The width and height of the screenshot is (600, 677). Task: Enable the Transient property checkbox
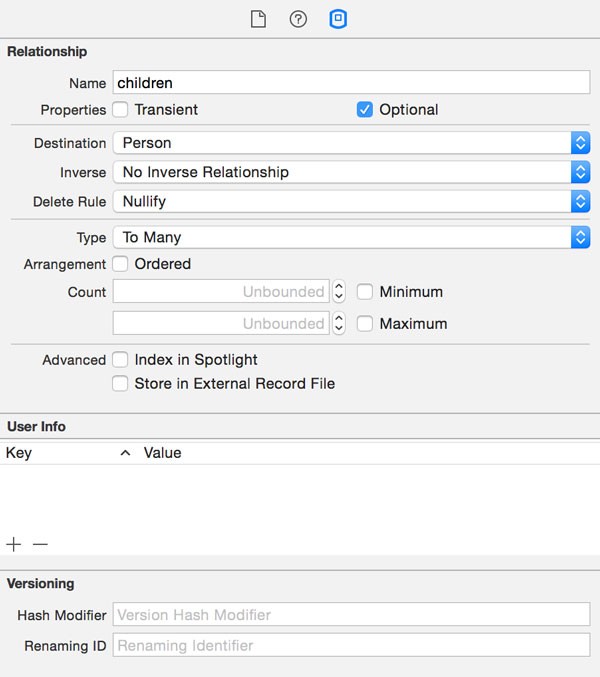(x=120, y=109)
